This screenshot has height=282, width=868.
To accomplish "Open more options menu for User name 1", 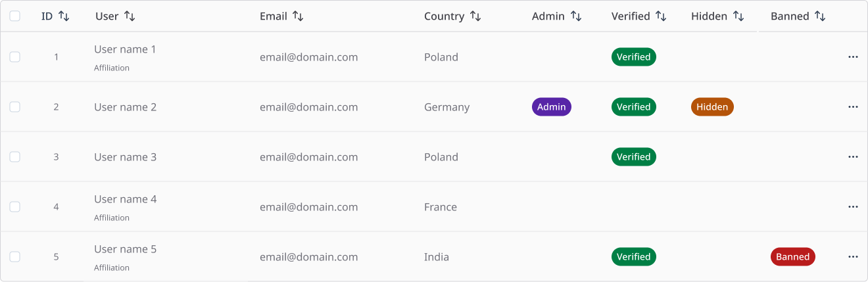I will tap(853, 57).
